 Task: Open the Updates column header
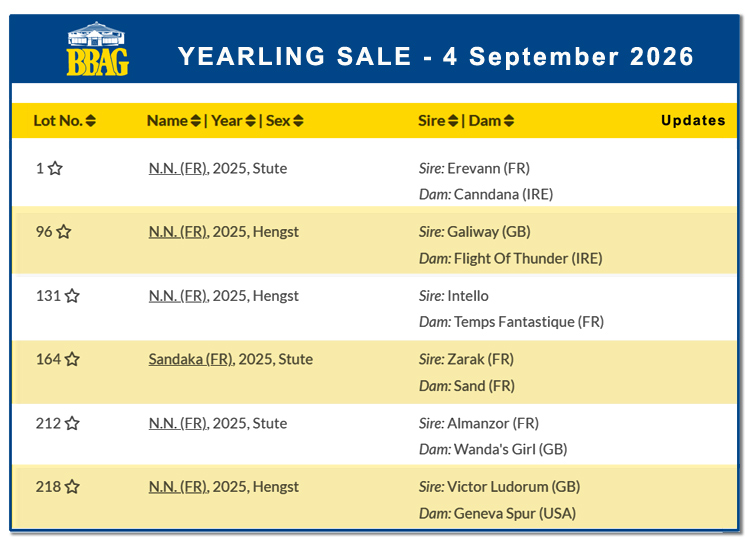coord(693,121)
